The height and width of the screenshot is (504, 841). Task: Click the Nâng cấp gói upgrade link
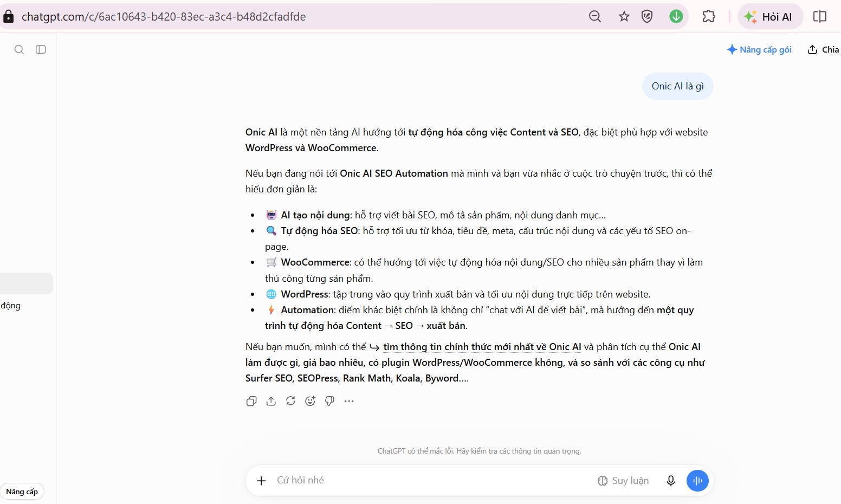tap(759, 49)
